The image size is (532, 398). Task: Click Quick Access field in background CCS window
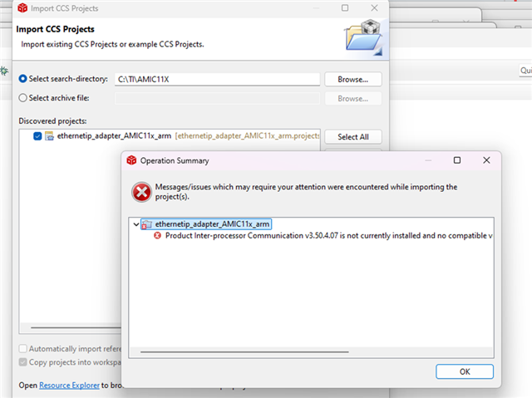[526, 70]
